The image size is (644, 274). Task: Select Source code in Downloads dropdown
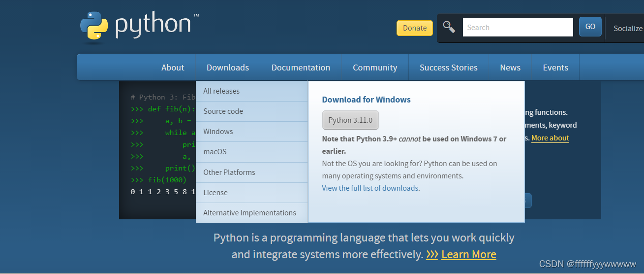[x=252, y=111]
